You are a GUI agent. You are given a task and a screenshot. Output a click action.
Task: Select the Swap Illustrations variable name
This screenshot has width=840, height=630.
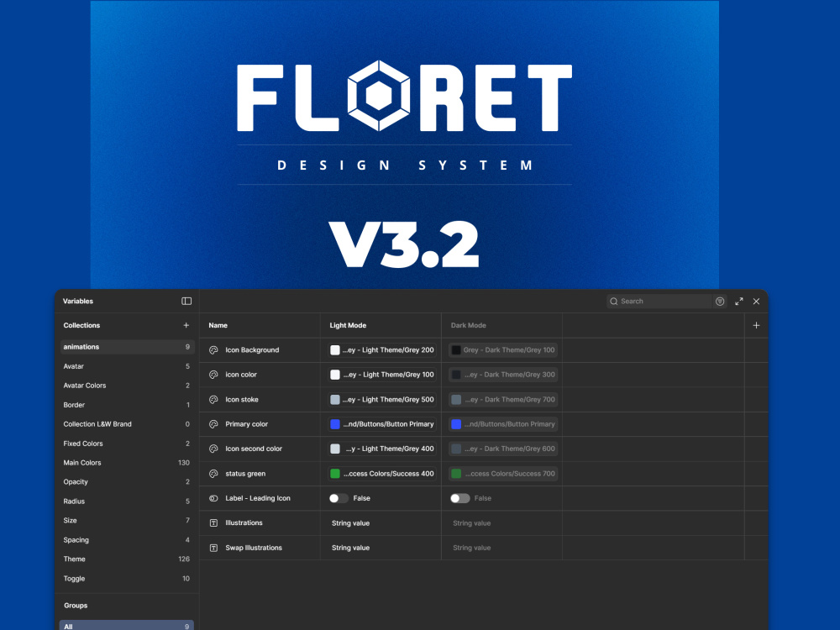coord(254,548)
